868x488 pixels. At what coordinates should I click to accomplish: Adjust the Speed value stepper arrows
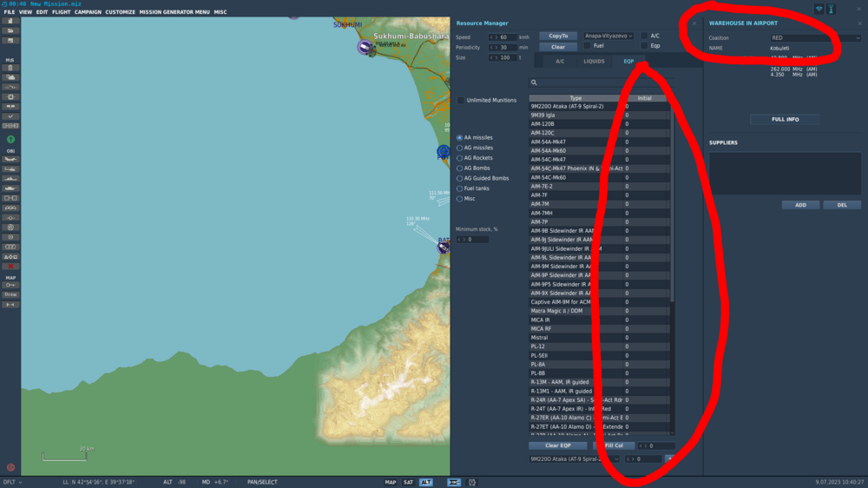click(494, 37)
